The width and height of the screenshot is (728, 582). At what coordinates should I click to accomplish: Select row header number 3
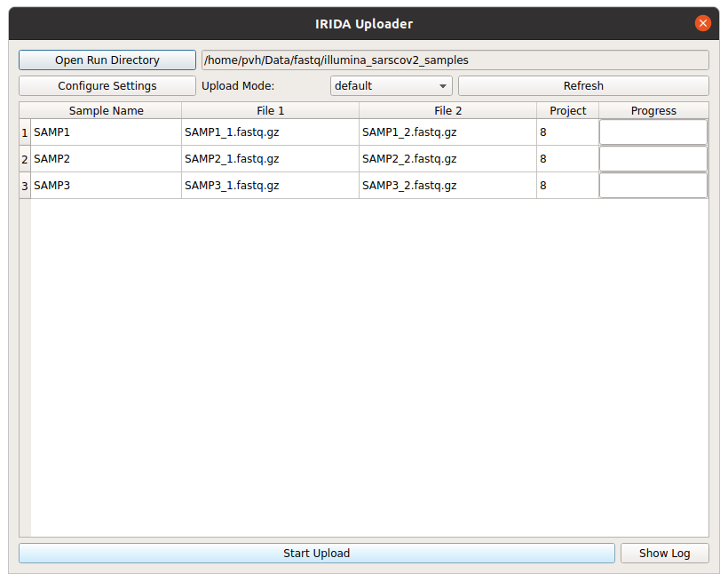(25, 186)
